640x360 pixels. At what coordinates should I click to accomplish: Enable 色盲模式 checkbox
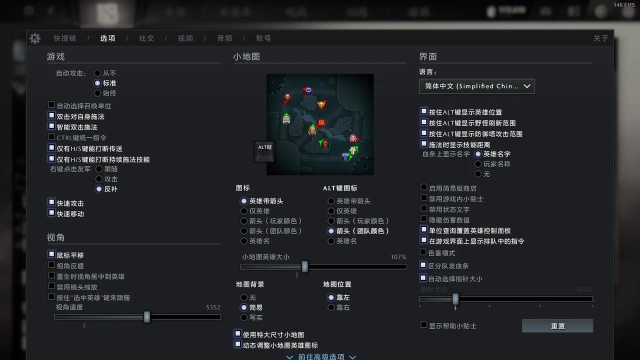(424, 252)
